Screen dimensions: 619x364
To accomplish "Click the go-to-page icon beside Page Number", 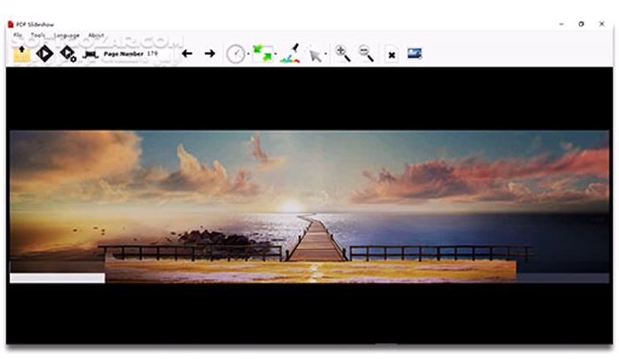I will click(x=91, y=54).
